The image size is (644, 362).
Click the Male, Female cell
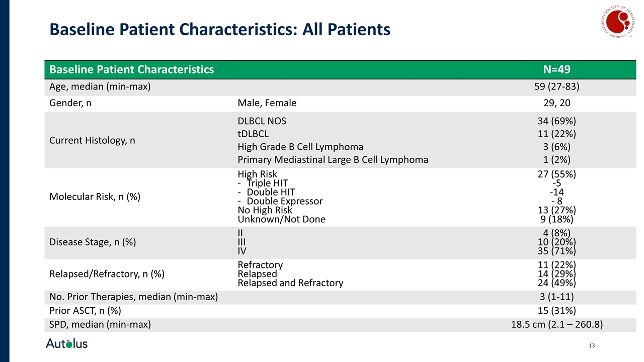click(x=267, y=103)
